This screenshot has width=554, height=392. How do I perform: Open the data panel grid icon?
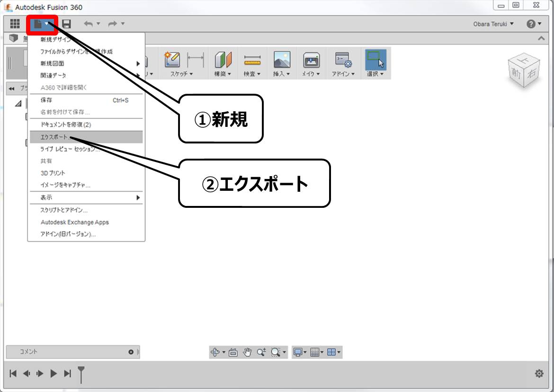point(15,24)
